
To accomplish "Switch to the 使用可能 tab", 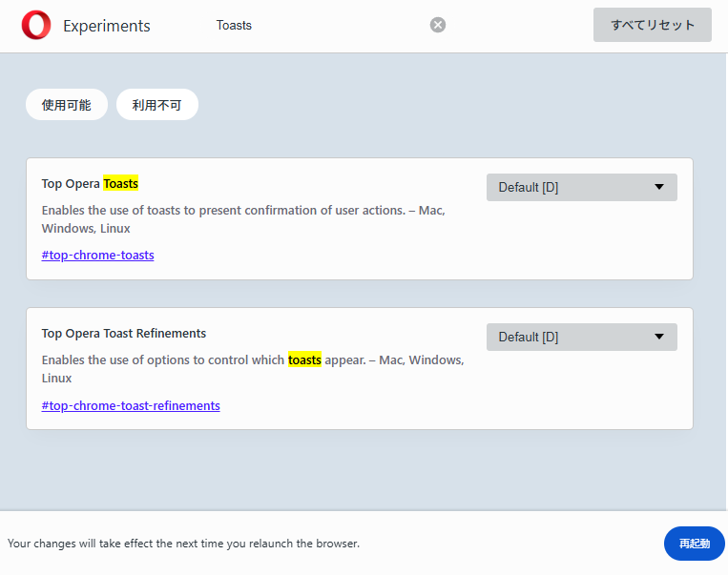I will [x=67, y=105].
